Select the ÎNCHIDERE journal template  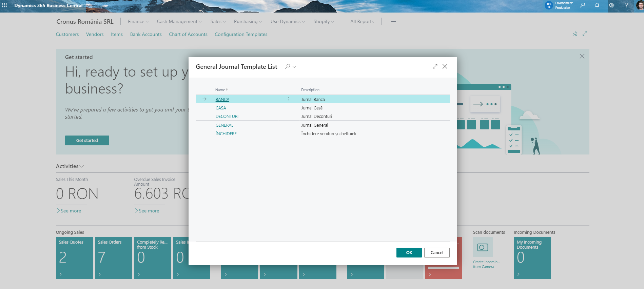(x=226, y=133)
